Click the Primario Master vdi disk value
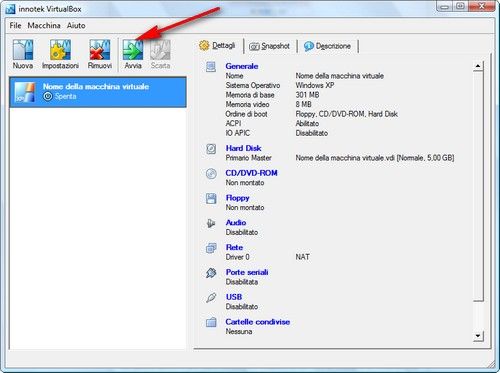Screen dimensions: 500x373 point(375,158)
